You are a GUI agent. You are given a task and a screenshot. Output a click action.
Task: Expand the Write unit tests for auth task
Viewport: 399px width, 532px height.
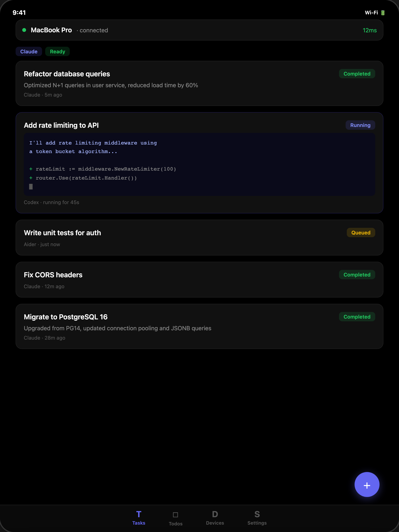199,238
